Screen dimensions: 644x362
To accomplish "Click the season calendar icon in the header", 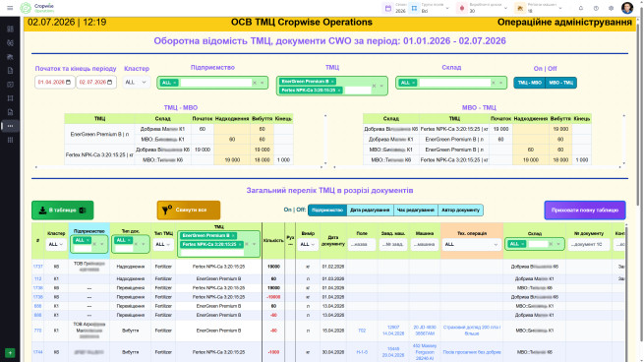I will click(388, 8).
